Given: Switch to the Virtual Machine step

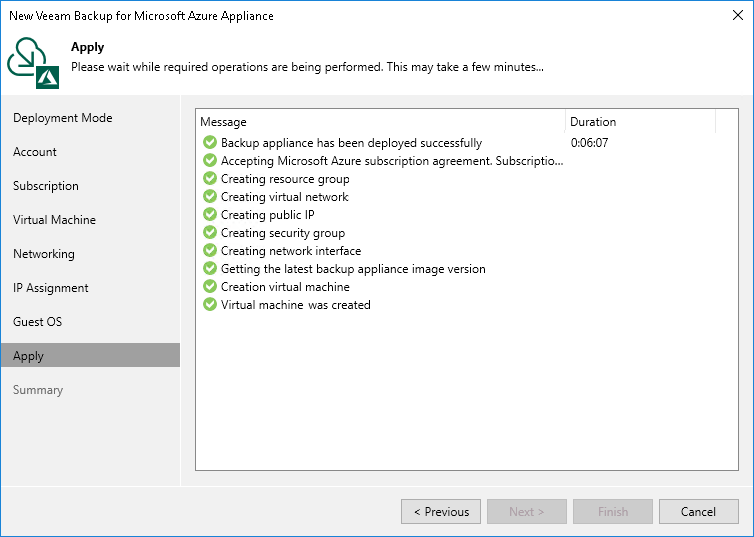Looking at the screenshot, I should (x=54, y=220).
